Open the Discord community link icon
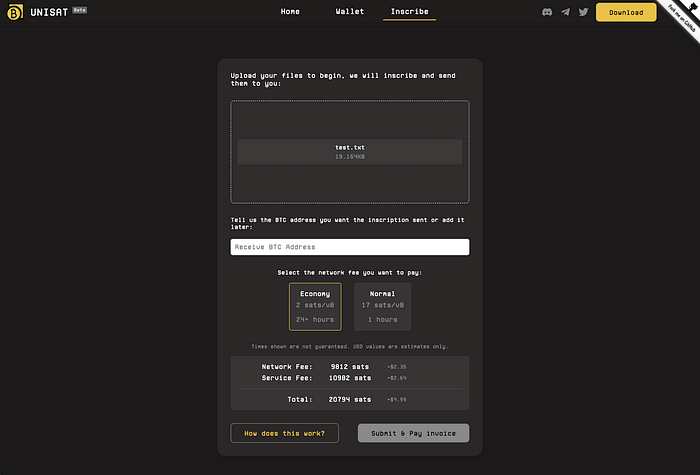 click(547, 12)
